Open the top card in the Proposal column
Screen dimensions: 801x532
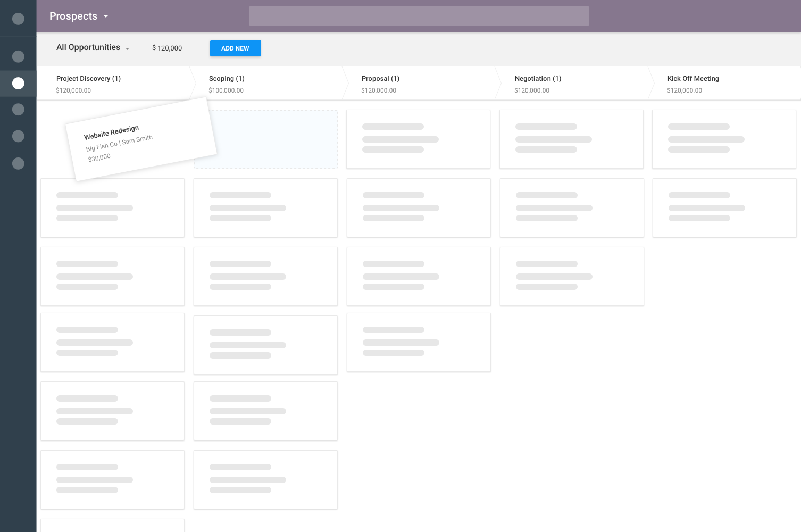tap(418, 139)
